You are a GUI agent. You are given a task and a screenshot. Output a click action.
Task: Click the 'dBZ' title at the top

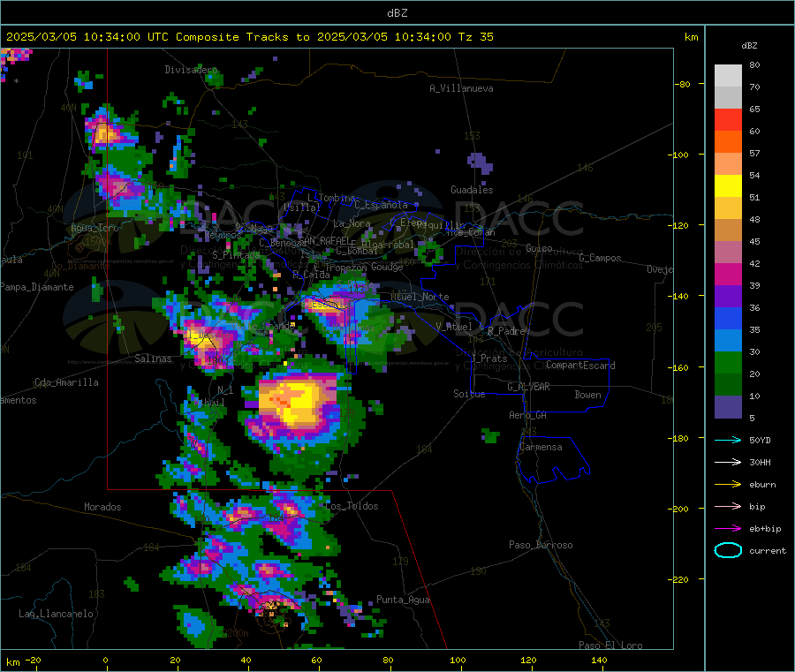pyautogui.click(x=397, y=13)
